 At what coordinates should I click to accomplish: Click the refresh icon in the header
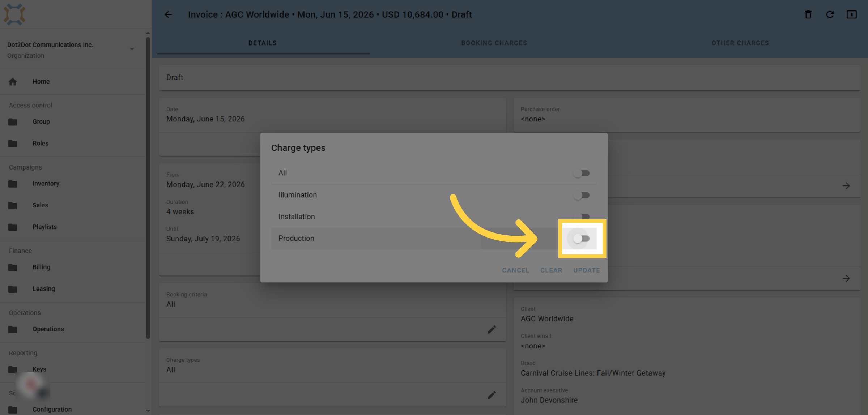[830, 14]
